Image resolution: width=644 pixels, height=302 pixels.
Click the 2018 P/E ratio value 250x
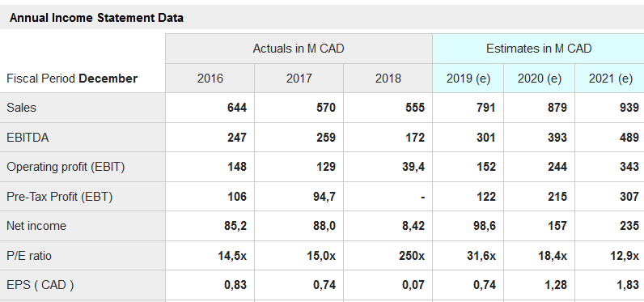pyautogui.click(x=412, y=256)
